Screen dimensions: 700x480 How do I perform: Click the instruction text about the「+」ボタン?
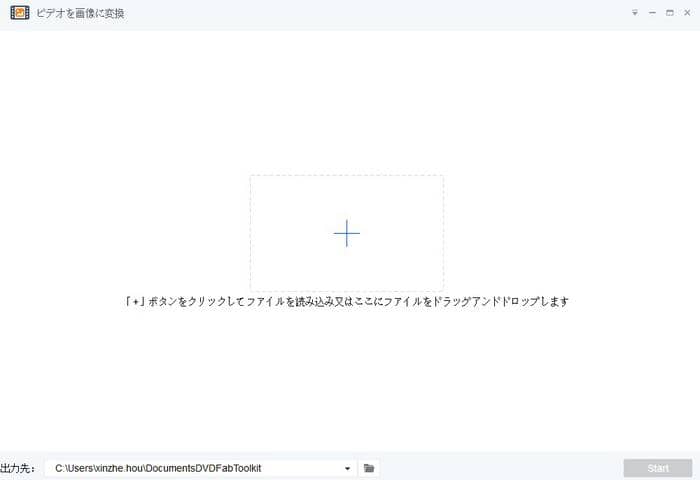tap(347, 301)
